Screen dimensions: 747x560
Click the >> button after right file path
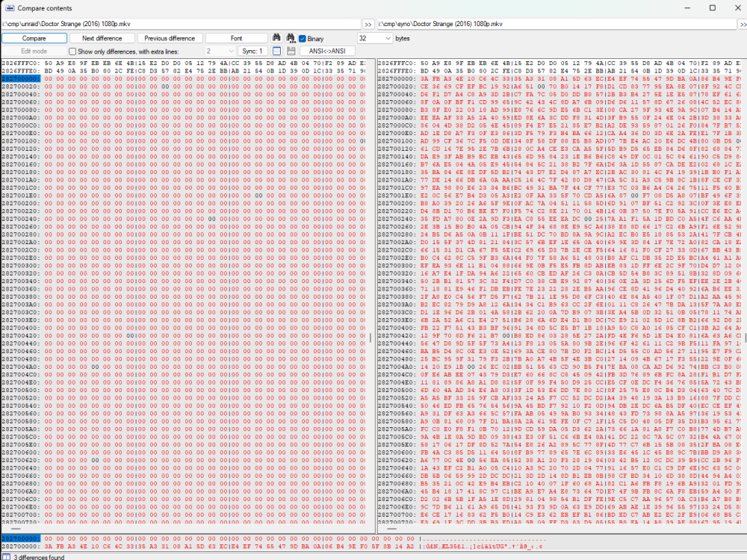[743, 24]
